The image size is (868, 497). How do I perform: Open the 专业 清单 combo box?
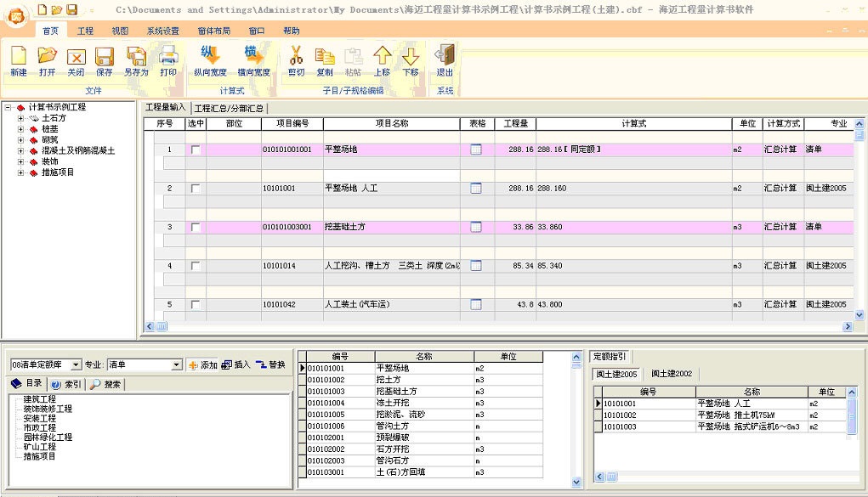pyautogui.click(x=177, y=364)
